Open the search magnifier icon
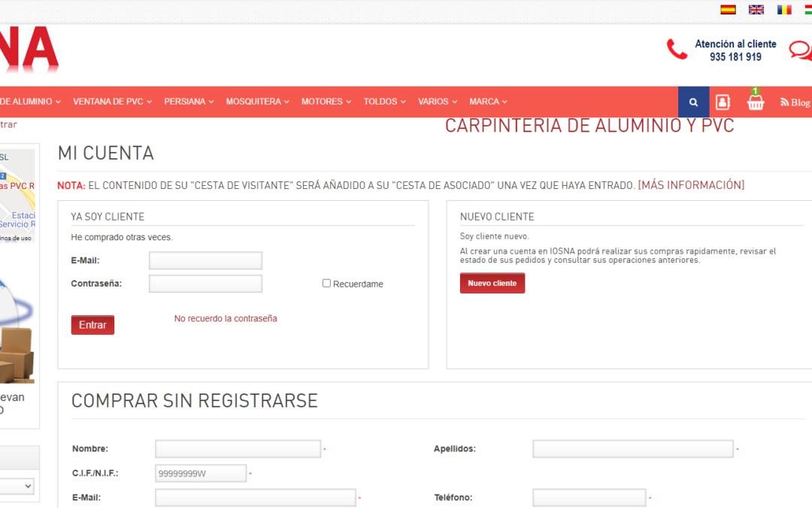Screen dimensions: 812x508 pyautogui.click(x=693, y=102)
